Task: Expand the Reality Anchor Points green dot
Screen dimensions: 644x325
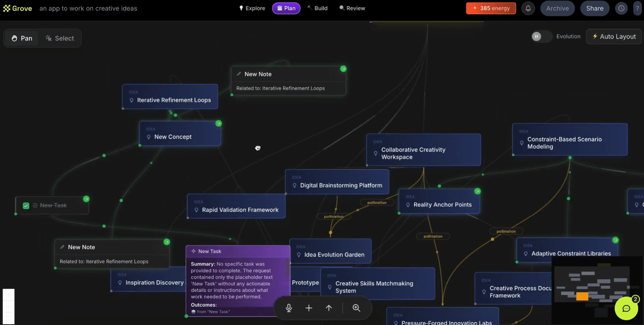Action: [x=477, y=191]
